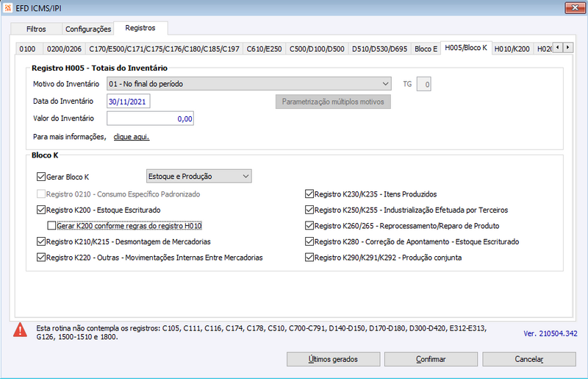Screen dimensions: 588x379
Task: Click the Confirmar button
Action: (x=431, y=359)
